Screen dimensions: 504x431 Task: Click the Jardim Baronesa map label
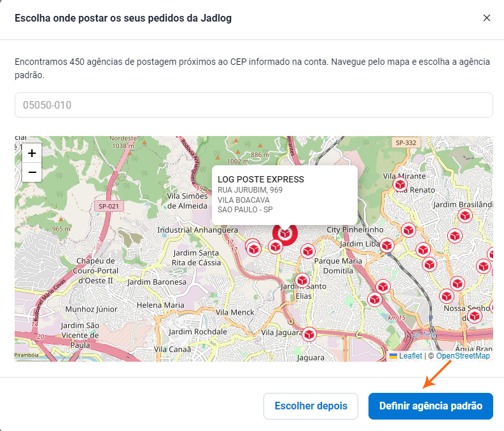pos(157,282)
